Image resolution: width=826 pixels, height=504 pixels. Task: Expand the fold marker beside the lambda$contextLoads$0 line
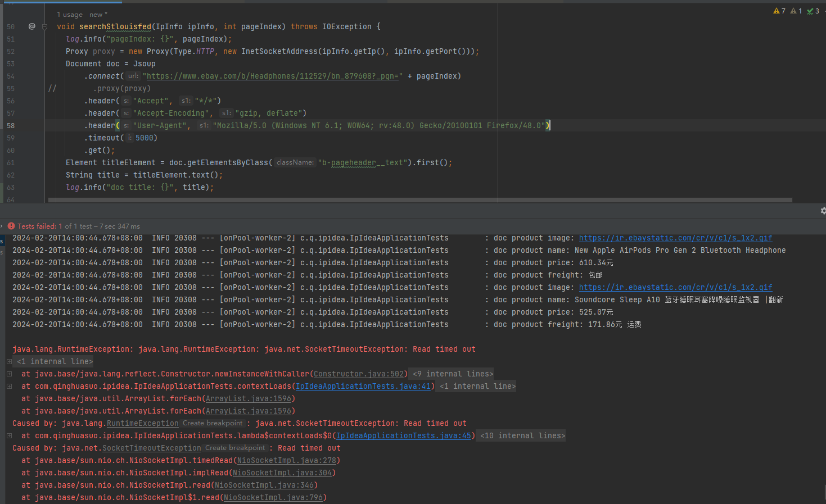tap(9, 435)
